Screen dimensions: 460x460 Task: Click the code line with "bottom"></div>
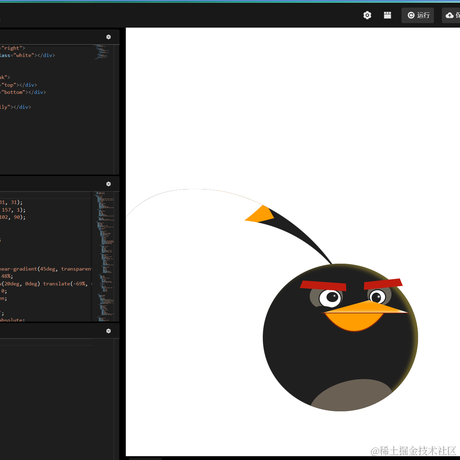pyautogui.click(x=23, y=92)
